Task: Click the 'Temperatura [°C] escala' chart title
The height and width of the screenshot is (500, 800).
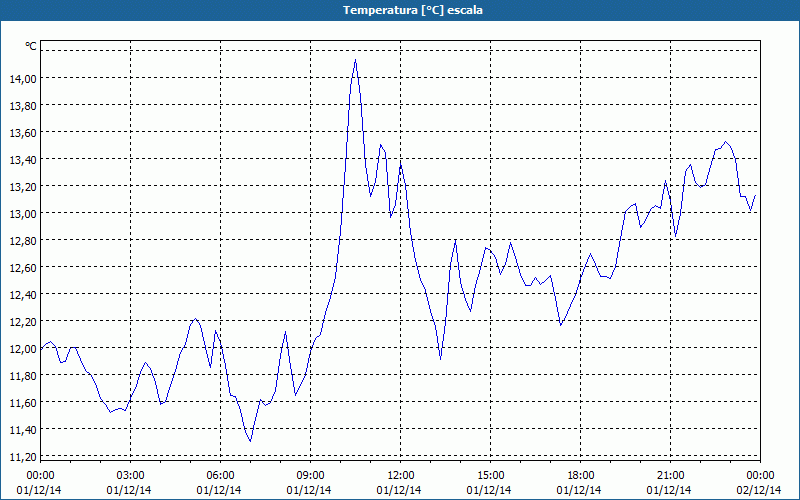Action: point(413,10)
